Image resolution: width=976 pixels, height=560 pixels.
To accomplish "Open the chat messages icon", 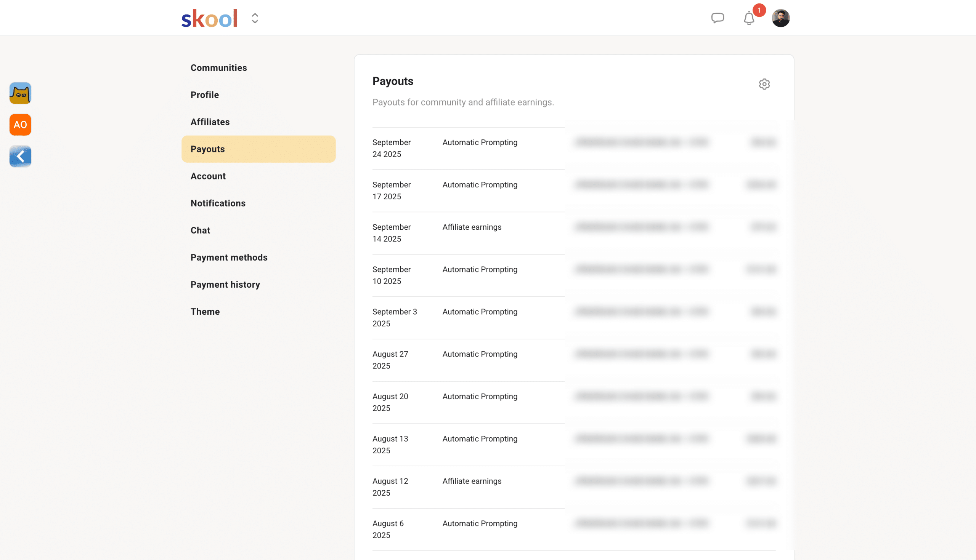I will click(718, 18).
